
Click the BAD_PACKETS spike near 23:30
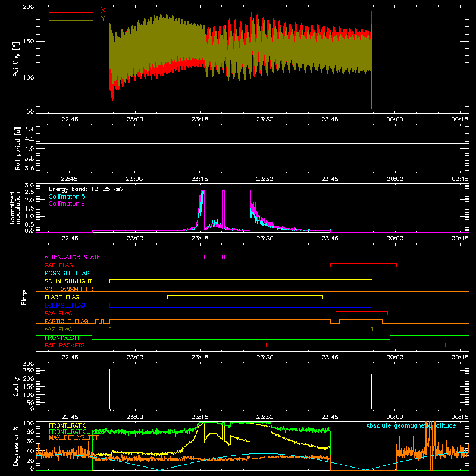[267, 345]
